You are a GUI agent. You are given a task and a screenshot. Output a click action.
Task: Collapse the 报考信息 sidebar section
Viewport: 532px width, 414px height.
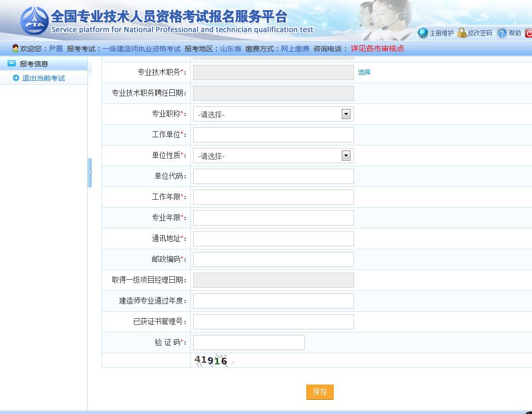(12, 64)
